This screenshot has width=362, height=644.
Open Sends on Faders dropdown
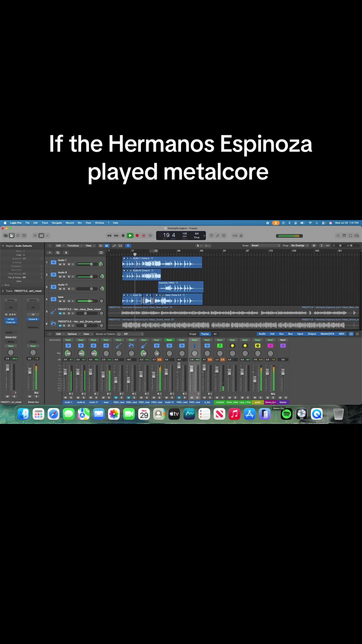coord(133,334)
